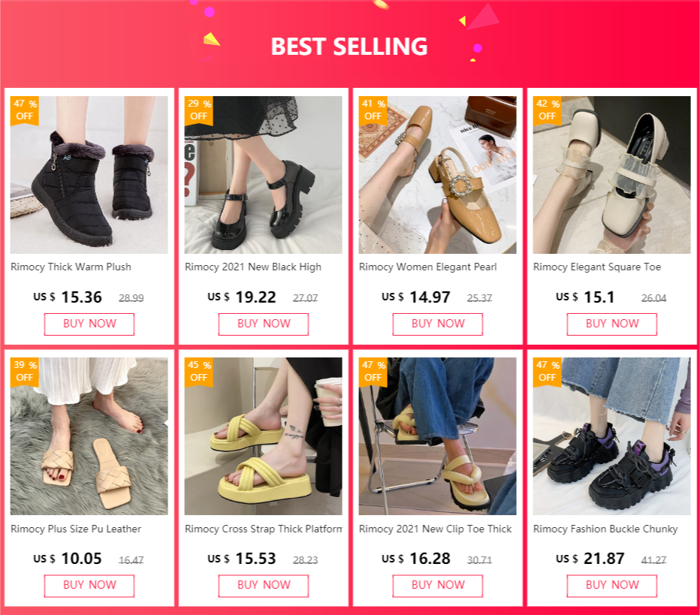
Task: Open the yellow cross strap platform sandals image
Action: [264, 436]
